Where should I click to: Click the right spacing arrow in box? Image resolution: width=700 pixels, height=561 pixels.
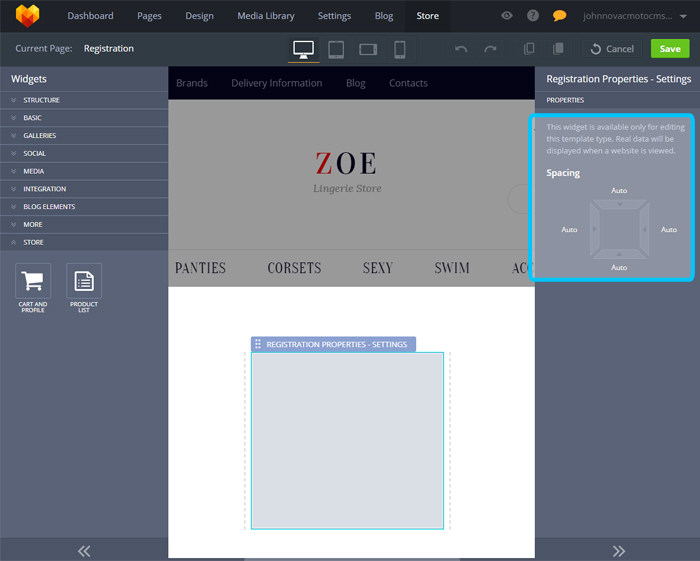644,229
